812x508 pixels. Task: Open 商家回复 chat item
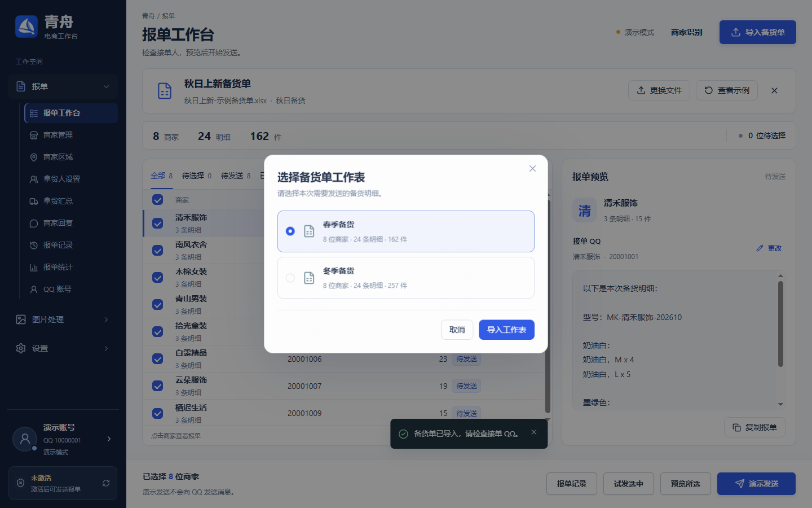tap(71, 223)
